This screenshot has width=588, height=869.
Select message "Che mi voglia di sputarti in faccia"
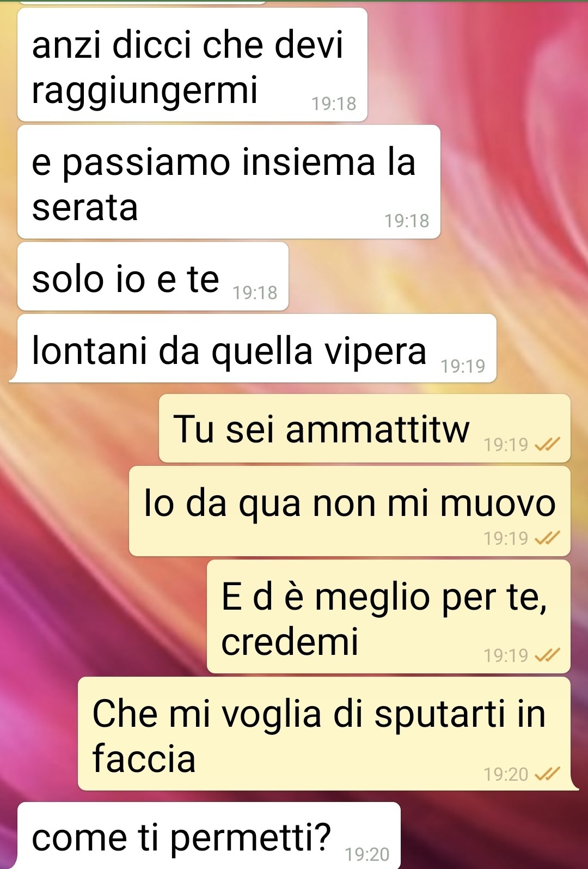(324, 734)
